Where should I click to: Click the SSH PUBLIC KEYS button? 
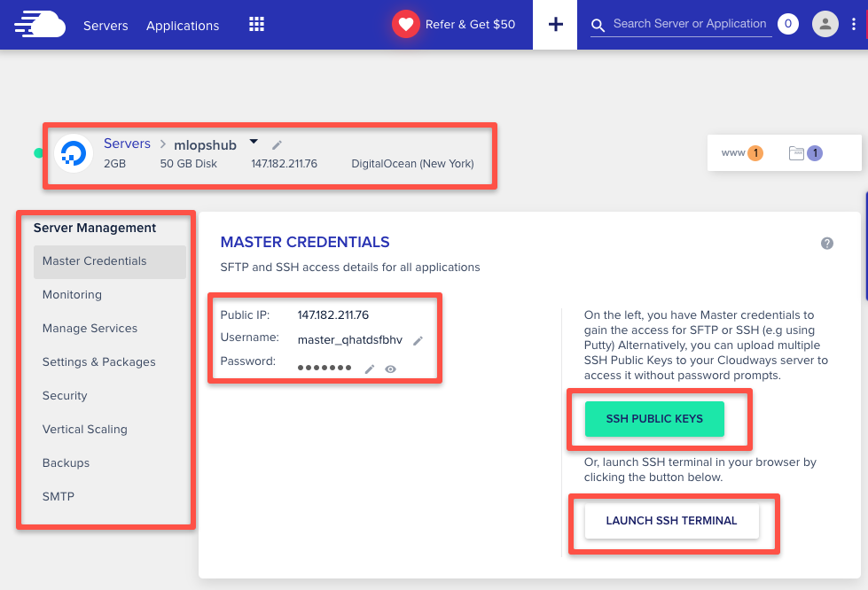tap(654, 418)
